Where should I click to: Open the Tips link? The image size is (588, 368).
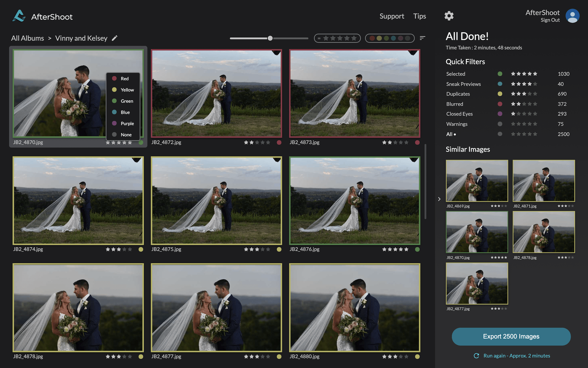(420, 16)
